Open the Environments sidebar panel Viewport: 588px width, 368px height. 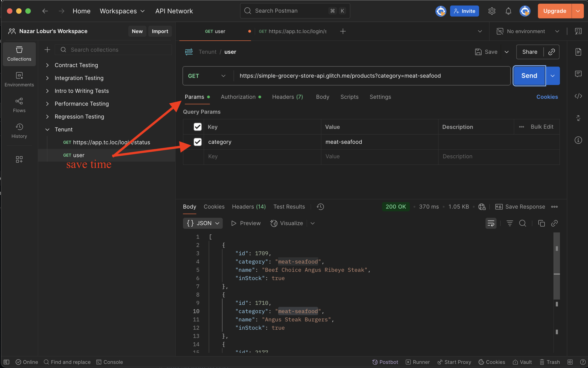pyautogui.click(x=19, y=79)
